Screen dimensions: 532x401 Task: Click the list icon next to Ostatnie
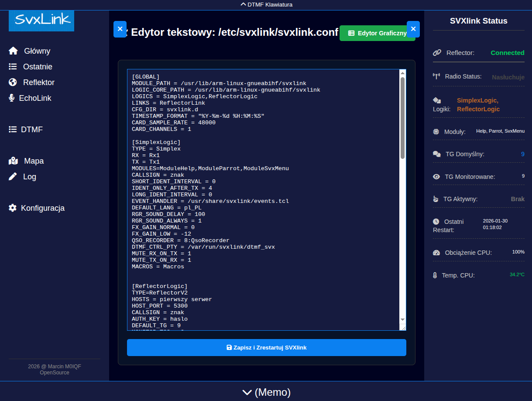click(x=13, y=67)
